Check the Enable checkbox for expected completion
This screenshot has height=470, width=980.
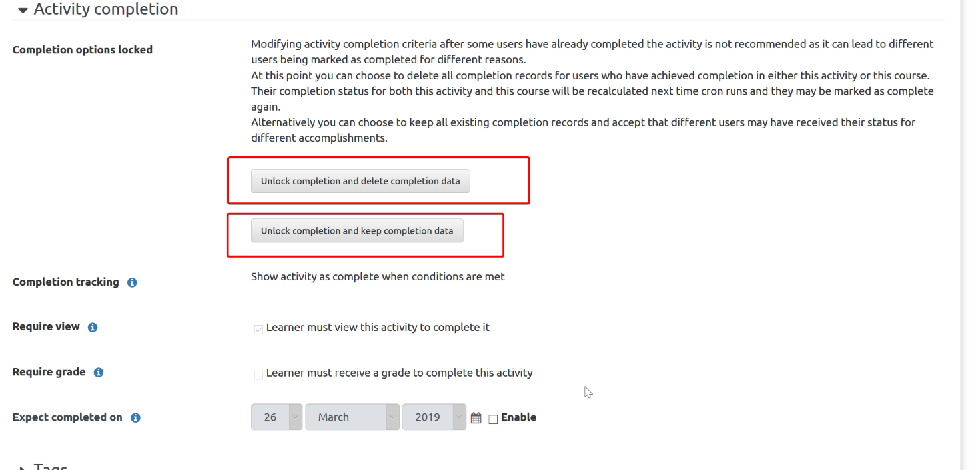493,419
